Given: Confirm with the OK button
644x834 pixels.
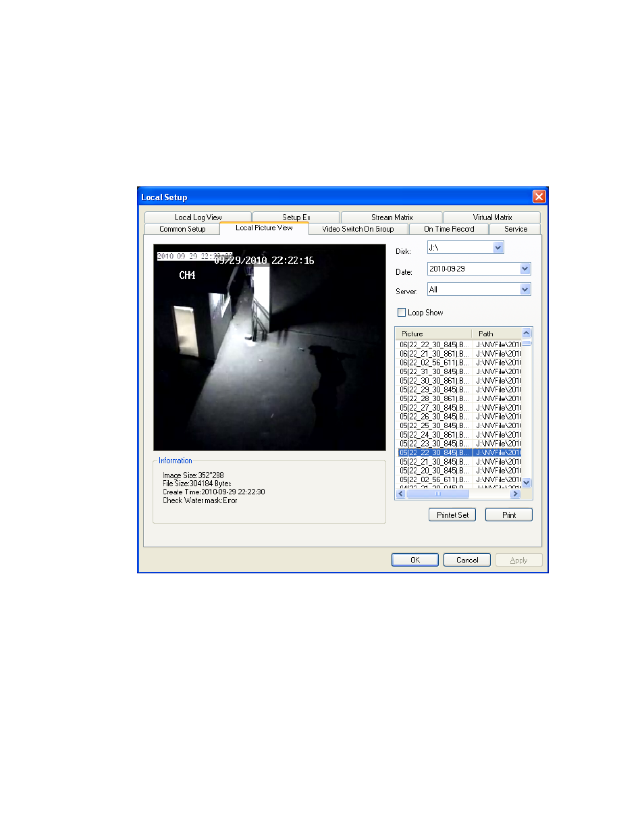Looking at the screenshot, I should (415, 560).
